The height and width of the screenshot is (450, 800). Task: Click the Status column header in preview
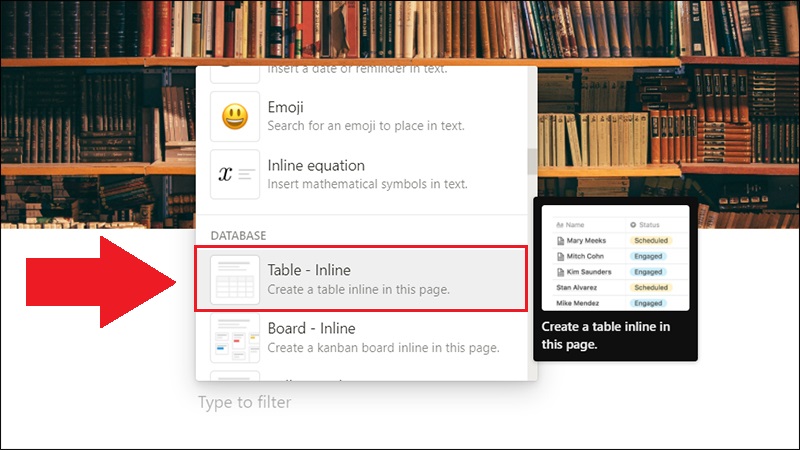[645, 224]
